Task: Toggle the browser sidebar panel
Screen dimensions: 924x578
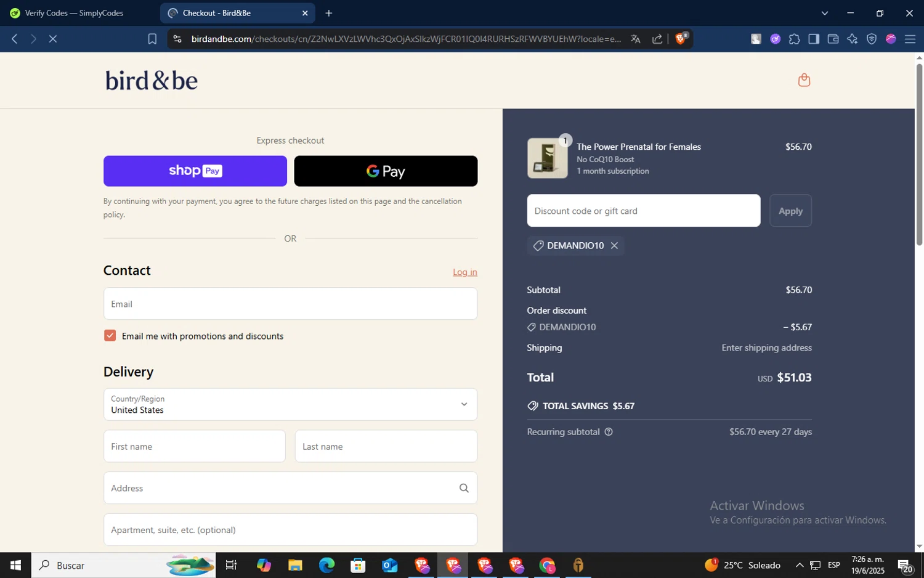Action: [814, 39]
